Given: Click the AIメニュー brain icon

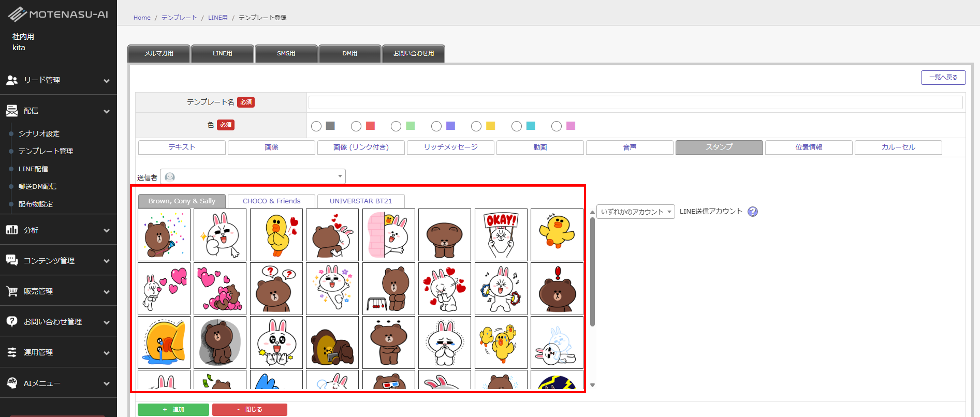Looking at the screenshot, I should [12, 383].
